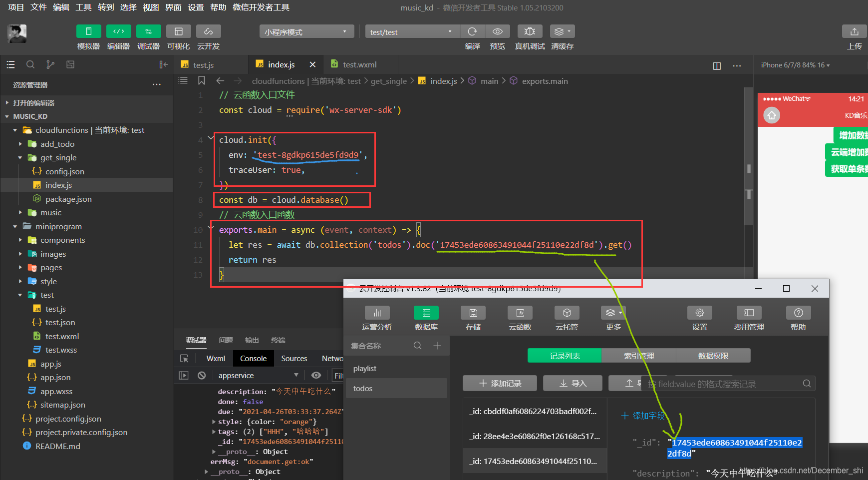The image size is (868, 480).
Task: Switch to 数据权限 tab
Action: (713, 356)
